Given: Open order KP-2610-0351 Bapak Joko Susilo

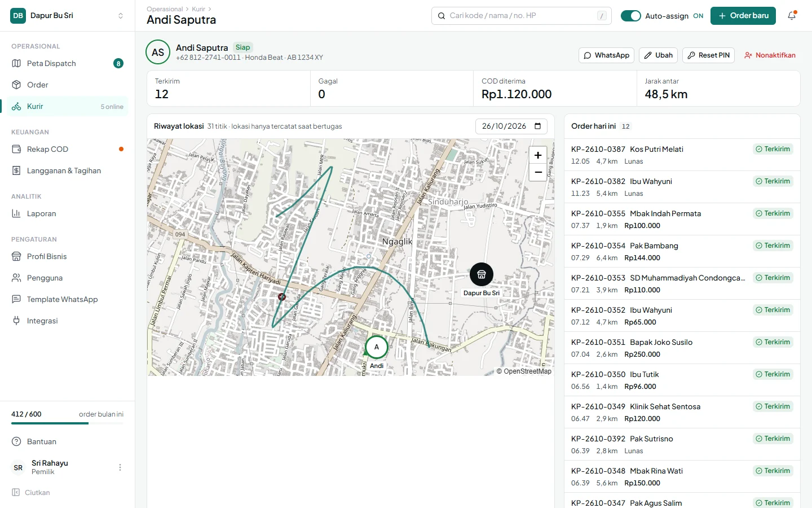Looking at the screenshot, I should pyautogui.click(x=682, y=348).
